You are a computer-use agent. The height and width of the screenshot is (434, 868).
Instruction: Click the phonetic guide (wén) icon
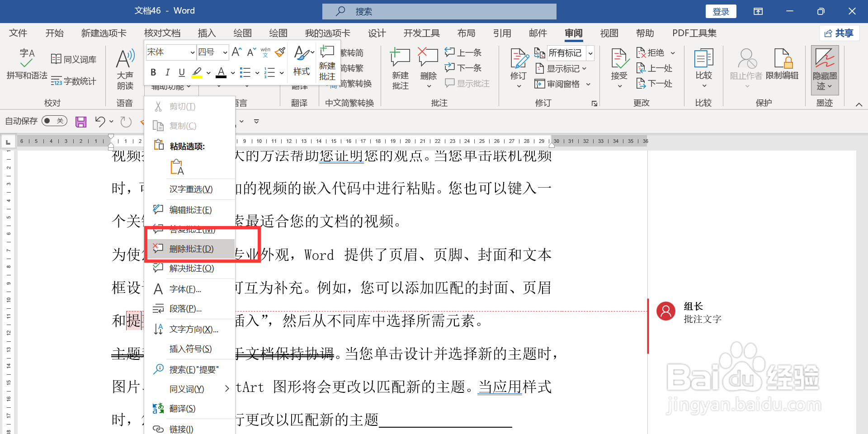[x=266, y=52]
